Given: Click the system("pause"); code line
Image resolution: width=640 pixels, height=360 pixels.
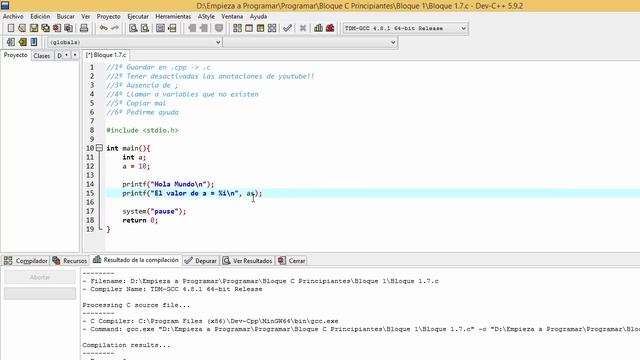Looking at the screenshot, I should pos(154,211).
